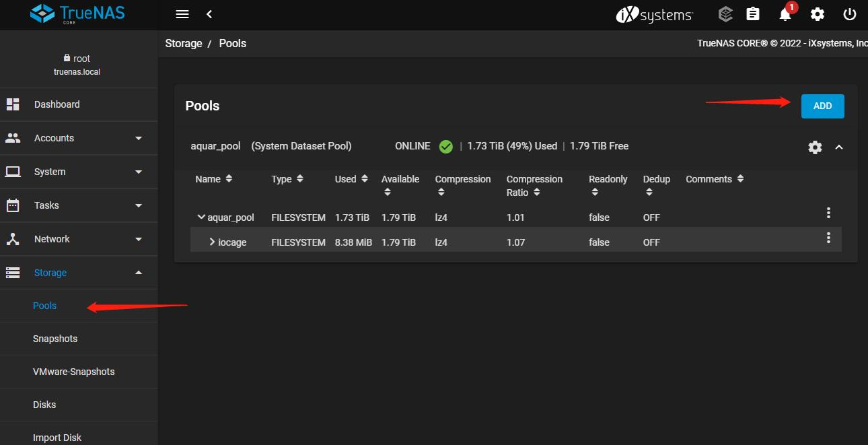Click the TrueCommand status icon
868x445 pixels.
pos(725,14)
